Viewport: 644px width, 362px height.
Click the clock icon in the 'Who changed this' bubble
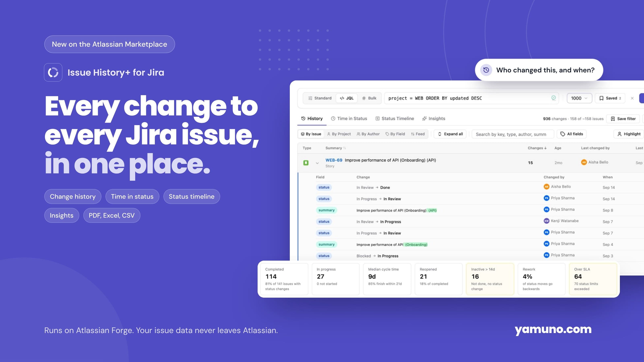pos(486,70)
